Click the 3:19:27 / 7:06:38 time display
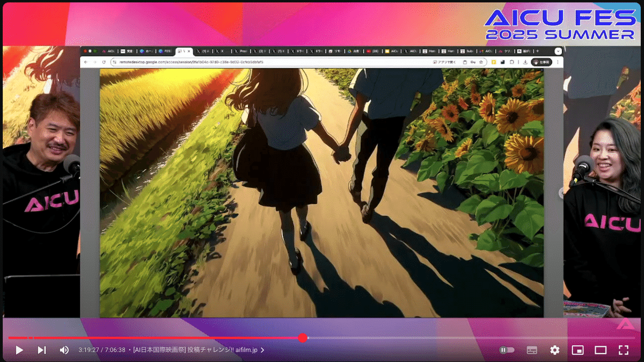The image size is (644, 362). (102, 350)
